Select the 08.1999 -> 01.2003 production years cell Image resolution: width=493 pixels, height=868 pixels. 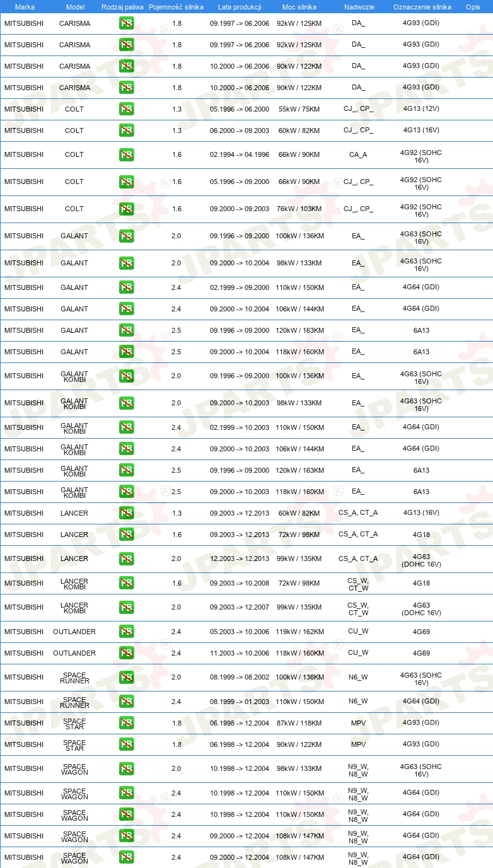[x=240, y=702]
